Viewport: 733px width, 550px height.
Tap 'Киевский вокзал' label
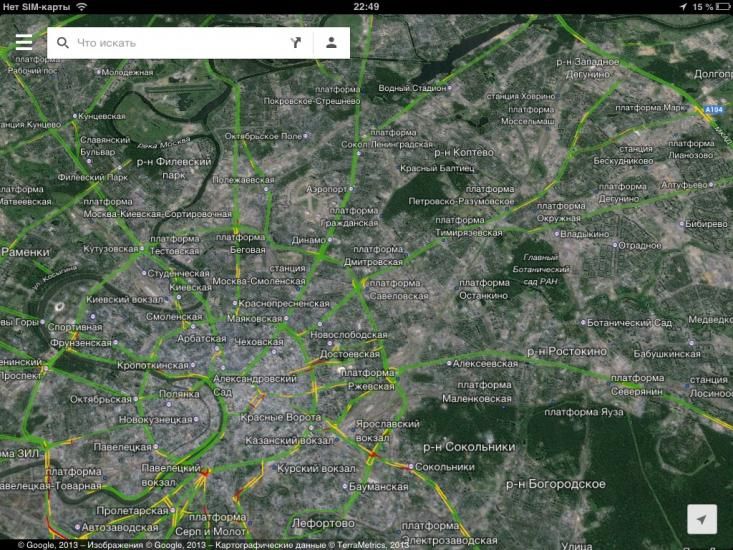[124, 299]
